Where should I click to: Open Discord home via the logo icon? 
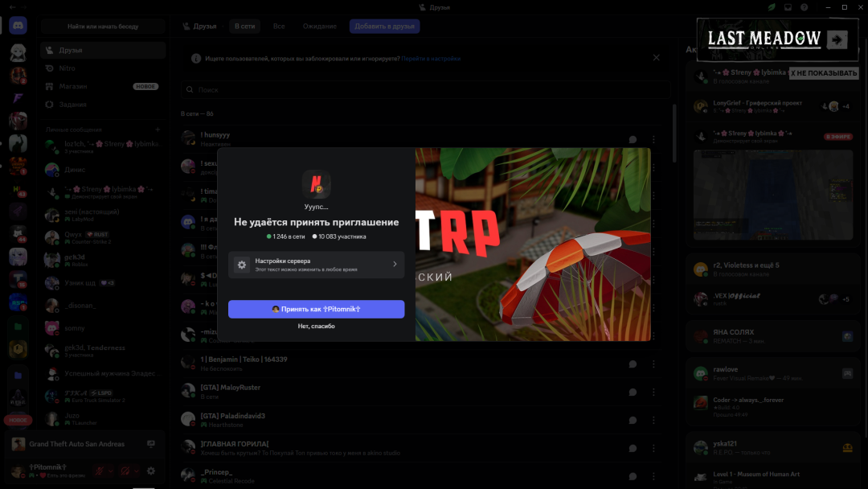coord(18,26)
